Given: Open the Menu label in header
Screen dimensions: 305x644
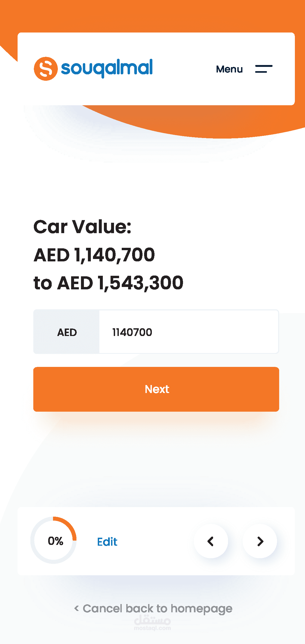Looking at the screenshot, I should click(x=229, y=69).
